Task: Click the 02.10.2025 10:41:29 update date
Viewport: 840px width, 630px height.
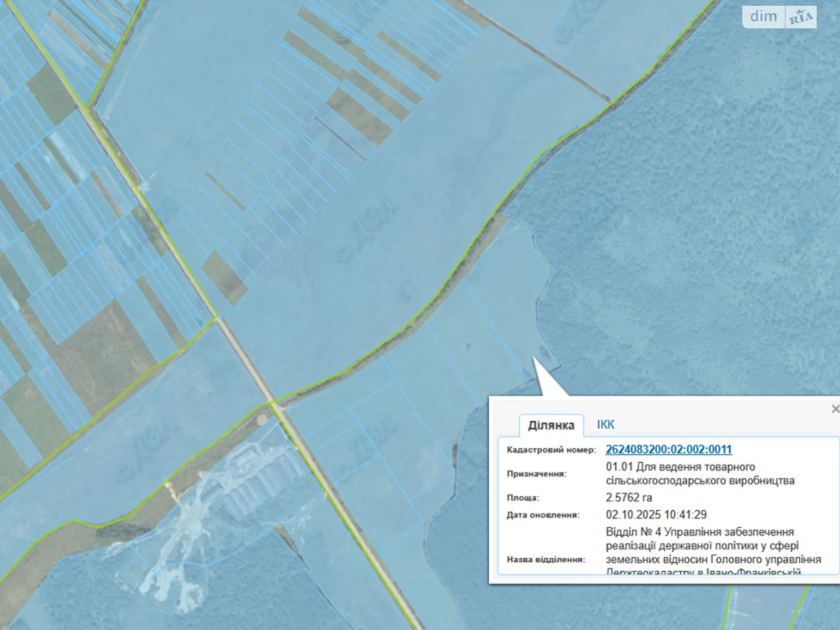Action: pyautogui.click(x=656, y=514)
